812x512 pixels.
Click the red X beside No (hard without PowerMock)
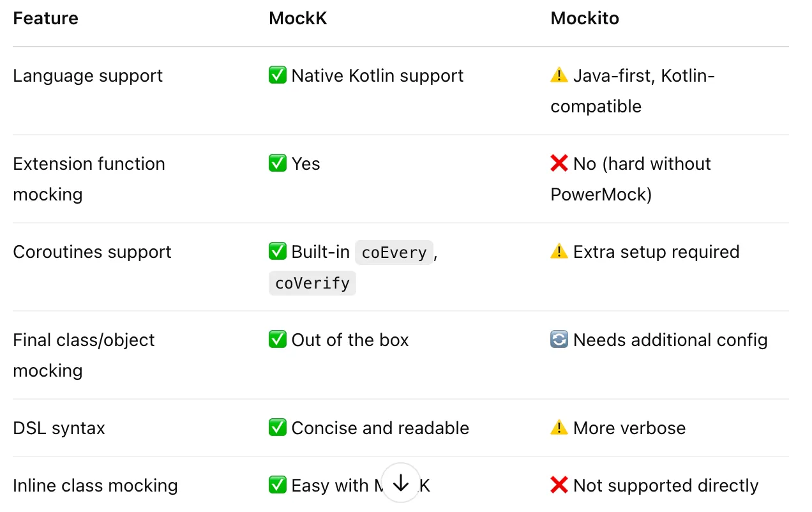click(x=559, y=163)
